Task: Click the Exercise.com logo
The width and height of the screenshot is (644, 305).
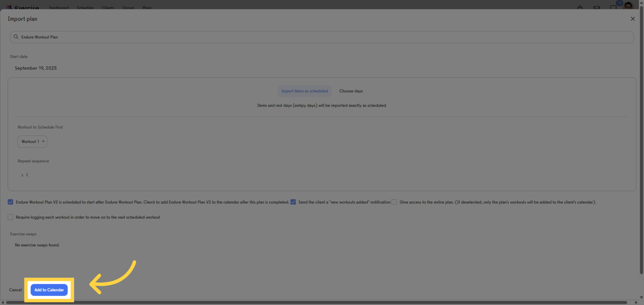Action: click(x=20, y=7)
